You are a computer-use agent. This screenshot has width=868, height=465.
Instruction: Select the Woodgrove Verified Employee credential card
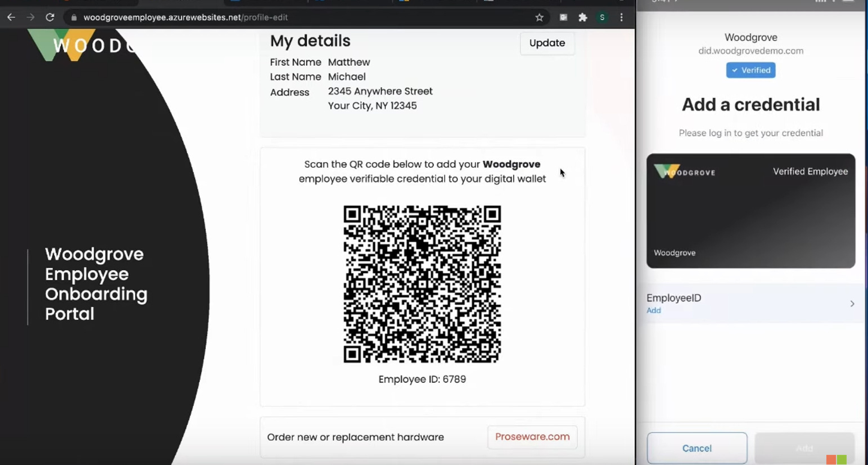coord(750,211)
